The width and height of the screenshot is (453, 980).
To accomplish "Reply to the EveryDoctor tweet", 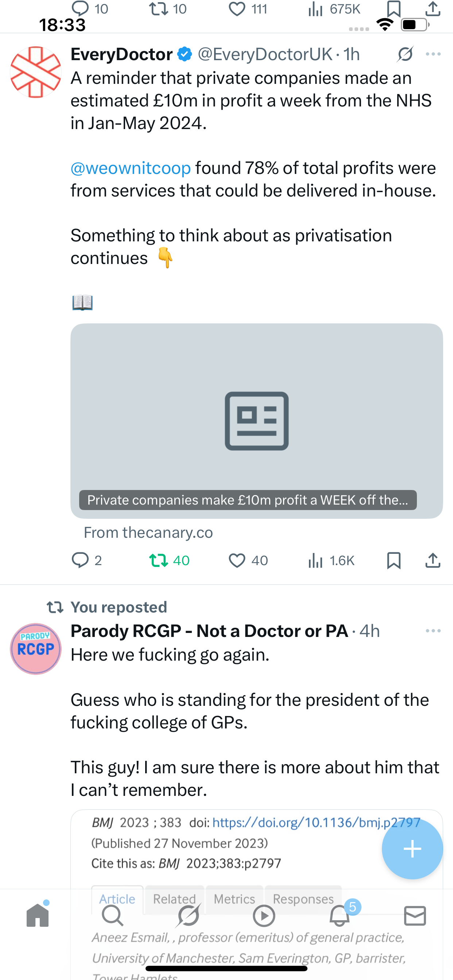I will tap(80, 560).
